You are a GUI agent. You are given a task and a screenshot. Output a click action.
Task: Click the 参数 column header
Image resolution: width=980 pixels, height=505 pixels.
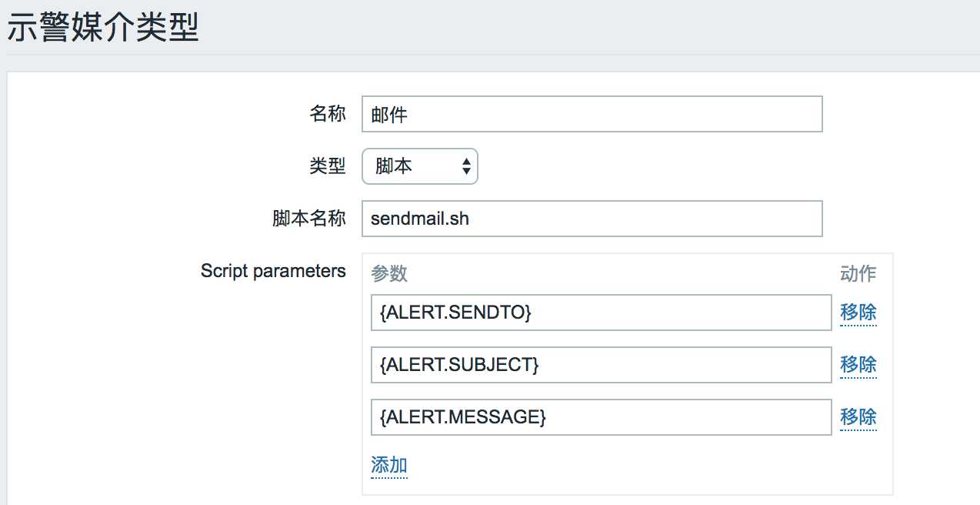(x=389, y=273)
